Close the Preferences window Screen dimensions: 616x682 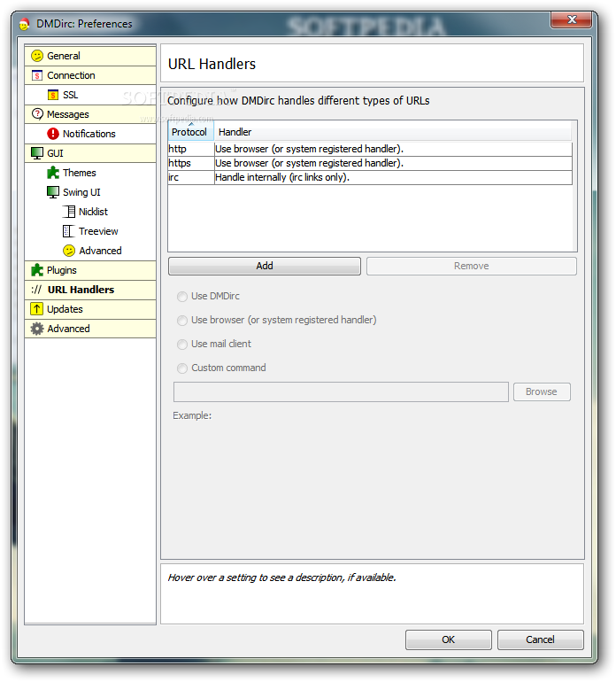click(x=571, y=19)
